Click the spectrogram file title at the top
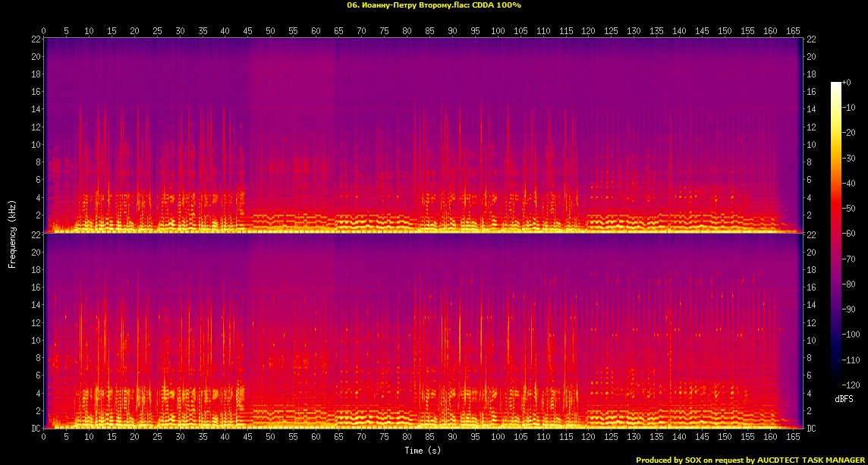The width and height of the screenshot is (868, 465). 434,5
